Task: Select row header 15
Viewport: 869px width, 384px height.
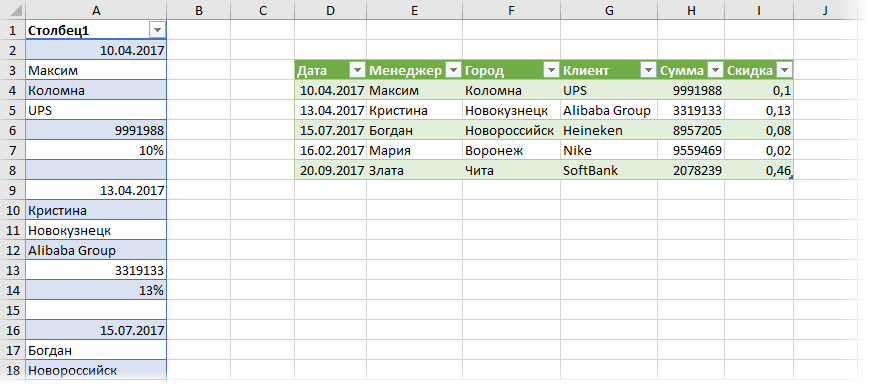Action: coord(12,310)
